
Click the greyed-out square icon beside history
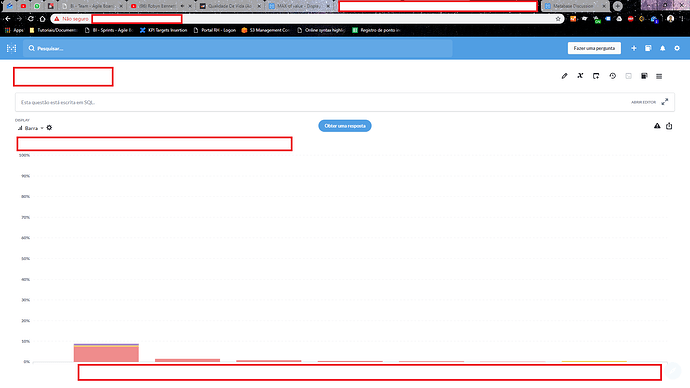pos(628,76)
